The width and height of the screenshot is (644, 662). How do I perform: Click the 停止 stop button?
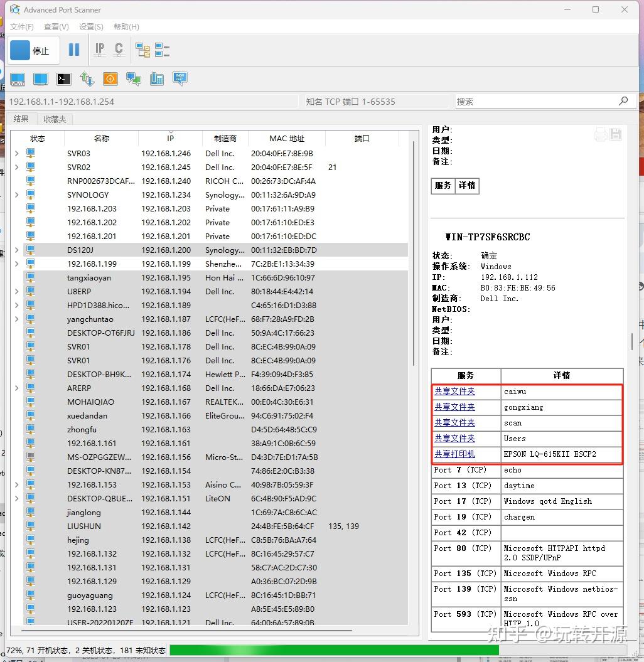(33, 50)
